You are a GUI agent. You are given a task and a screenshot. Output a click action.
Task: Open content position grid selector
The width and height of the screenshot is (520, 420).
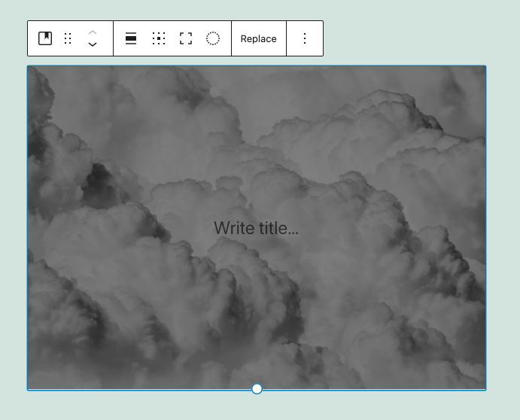pos(159,38)
